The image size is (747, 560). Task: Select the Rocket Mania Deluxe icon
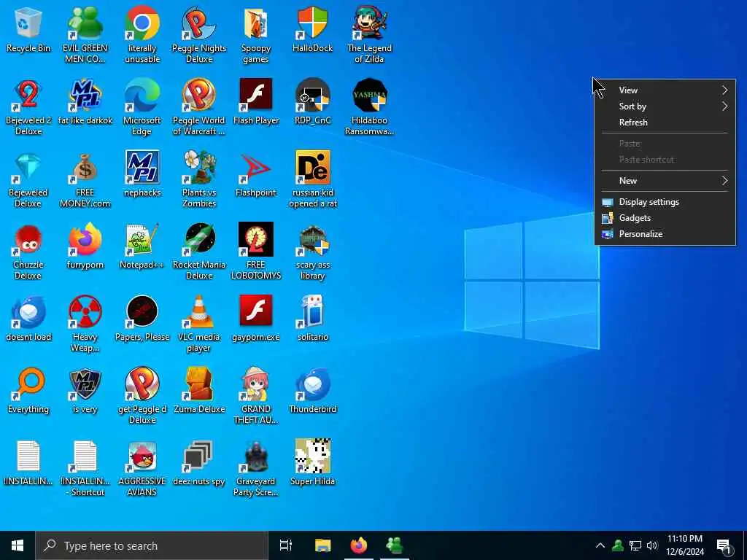(x=199, y=239)
